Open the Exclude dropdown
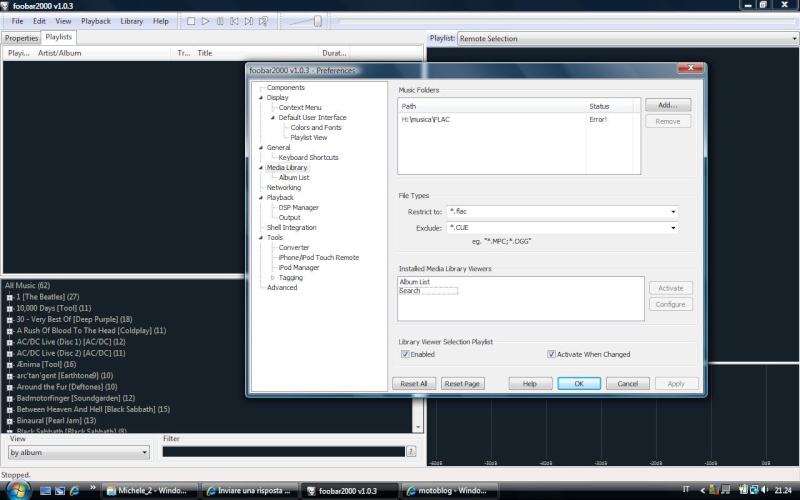Viewport: 800px width, 500px height. coord(673,228)
